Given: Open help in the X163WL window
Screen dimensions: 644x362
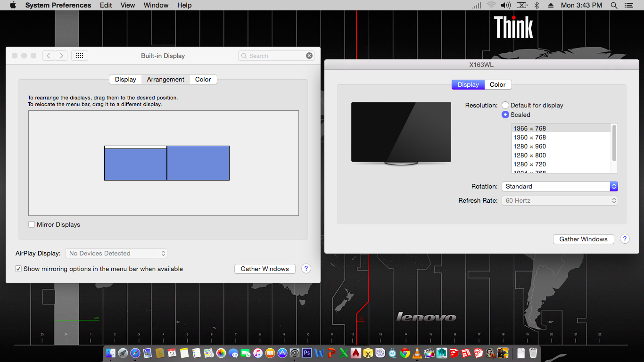Looking at the screenshot, I should click(x=625, y=239).
